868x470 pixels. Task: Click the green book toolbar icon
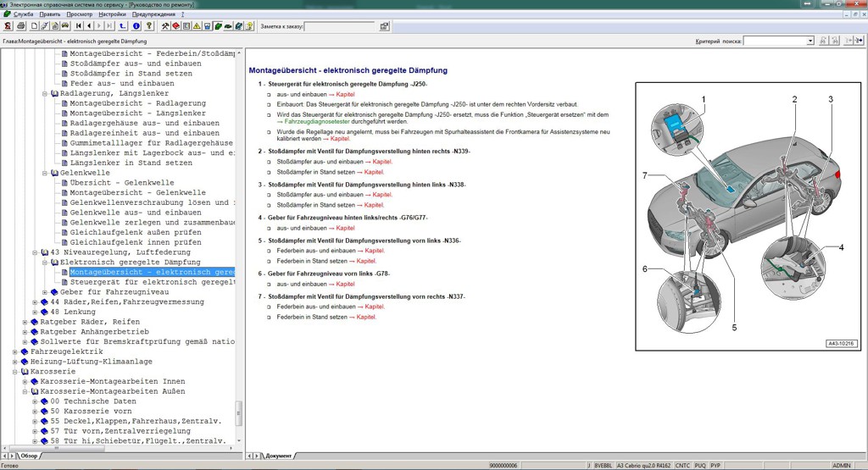coord(218,26)
